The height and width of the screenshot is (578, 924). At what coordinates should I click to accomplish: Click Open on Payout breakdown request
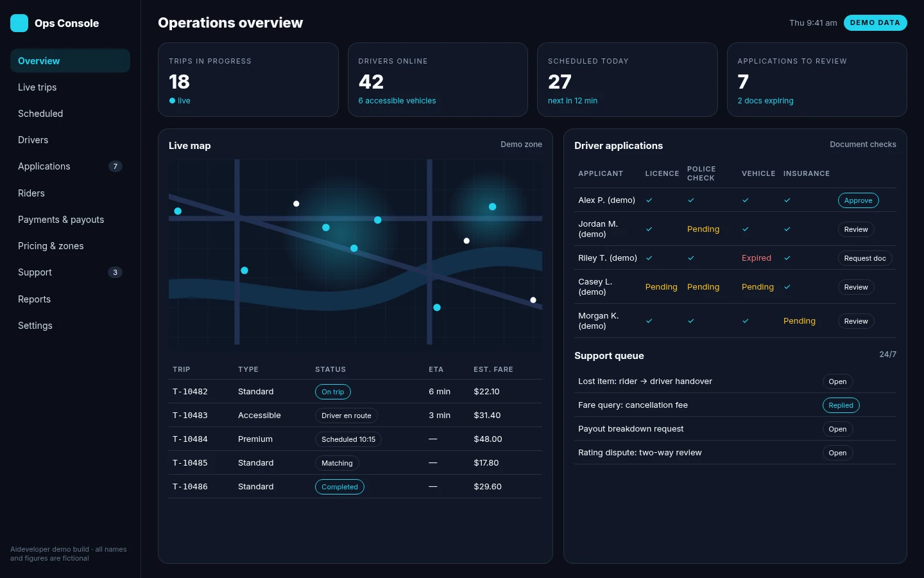click(x=837, y=429)
